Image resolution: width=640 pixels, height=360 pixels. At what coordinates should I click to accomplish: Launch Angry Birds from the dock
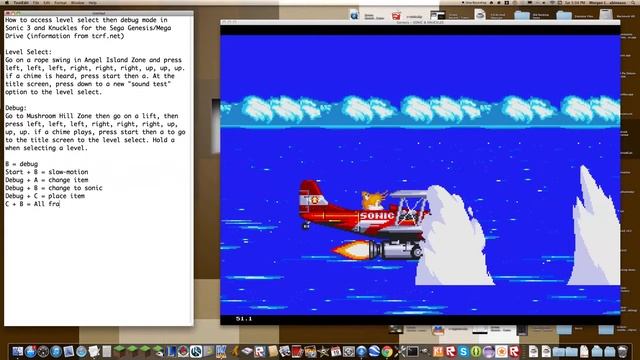point(183,351)
